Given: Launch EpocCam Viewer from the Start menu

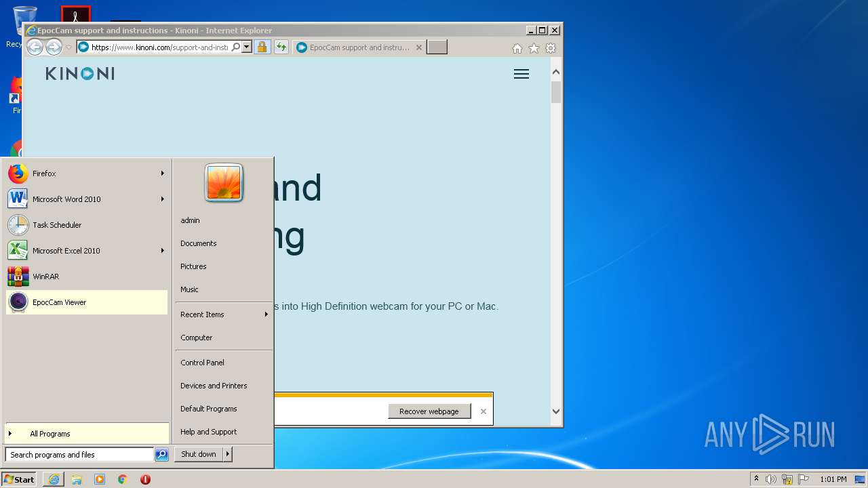Looking at the screenshot, I should pos(87,302).
